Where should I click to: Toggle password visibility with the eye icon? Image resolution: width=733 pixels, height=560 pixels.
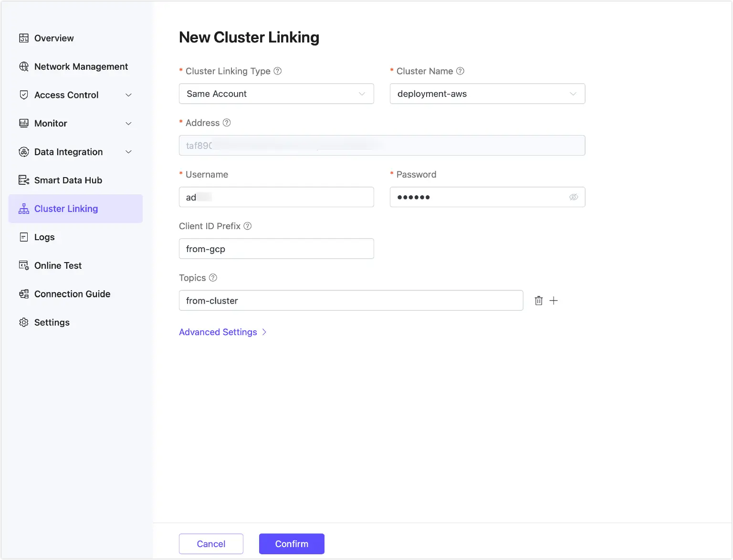574,197
